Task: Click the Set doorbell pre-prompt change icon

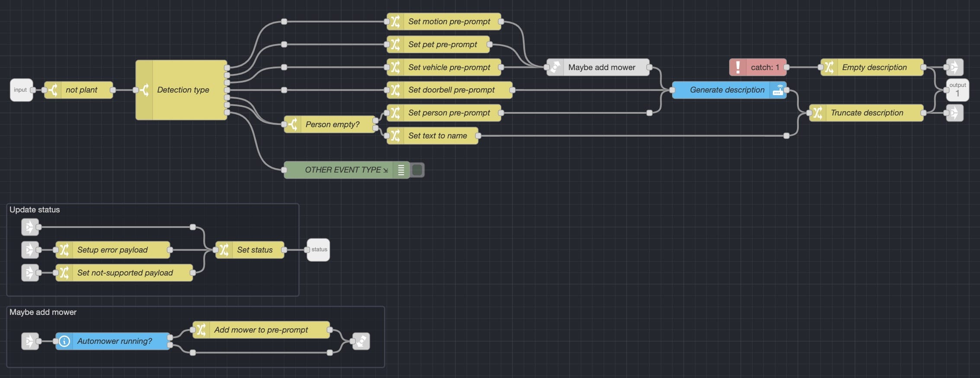Action: [395, 90]
